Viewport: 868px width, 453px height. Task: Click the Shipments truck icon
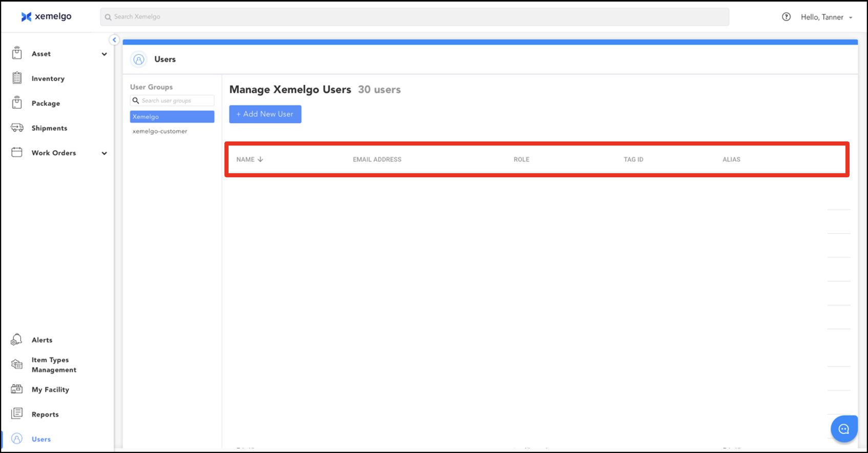pos(17,128)
